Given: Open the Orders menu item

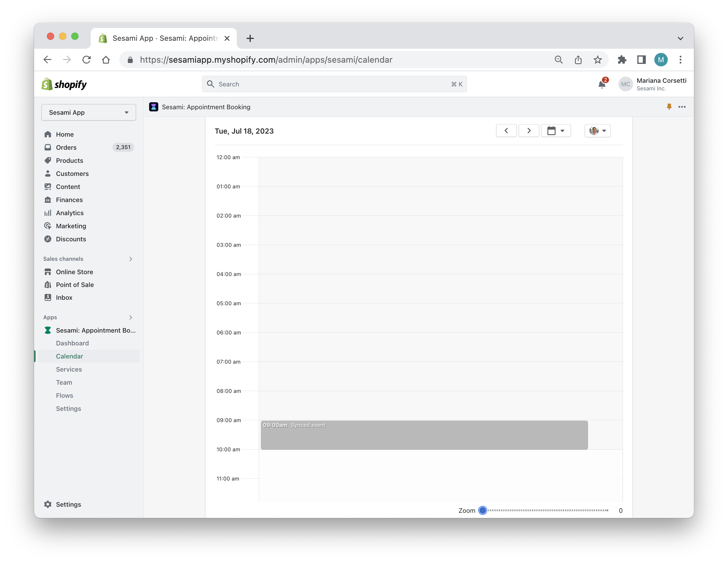Looking at the screenshot, I should click(x=66, y=147).
